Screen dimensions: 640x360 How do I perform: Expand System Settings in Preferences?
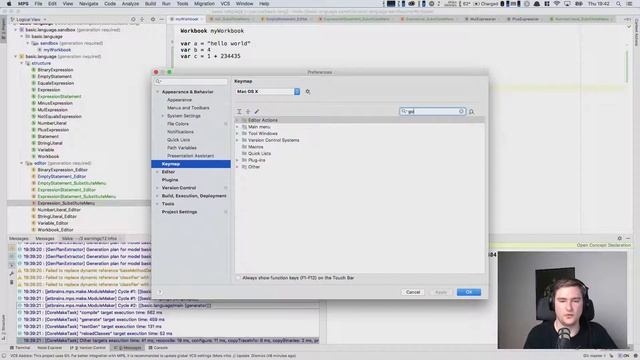[x=163, y=116]
